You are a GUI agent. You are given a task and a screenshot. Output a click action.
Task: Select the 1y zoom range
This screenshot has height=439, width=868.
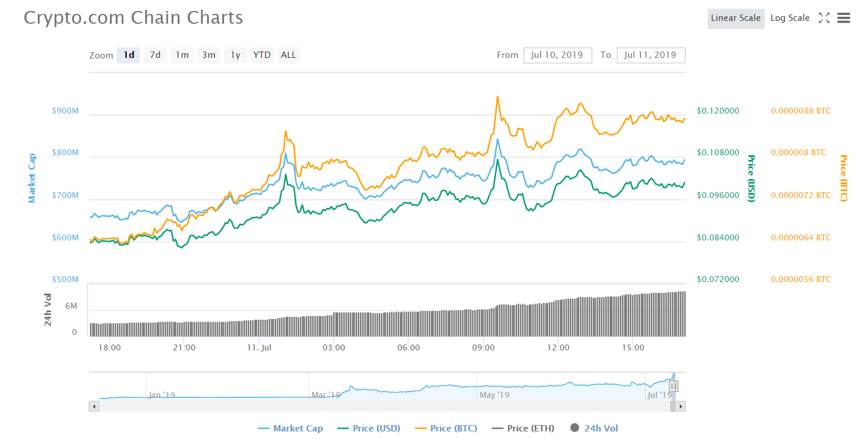[x=236, y=55]
